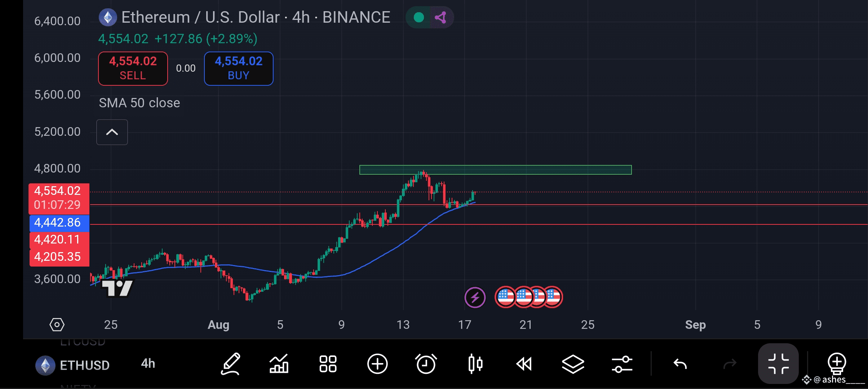This screenshot has height=389, width=868.
Task: Collapse the indicator legend with the chevron
Action: 112,132
